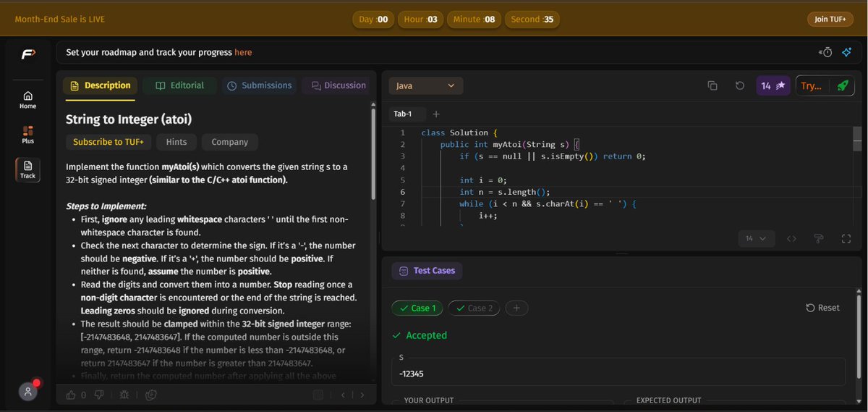This screenshot has height=412, width=868.
Task: Go to previous problem arrow
Action: coord(344,395)
